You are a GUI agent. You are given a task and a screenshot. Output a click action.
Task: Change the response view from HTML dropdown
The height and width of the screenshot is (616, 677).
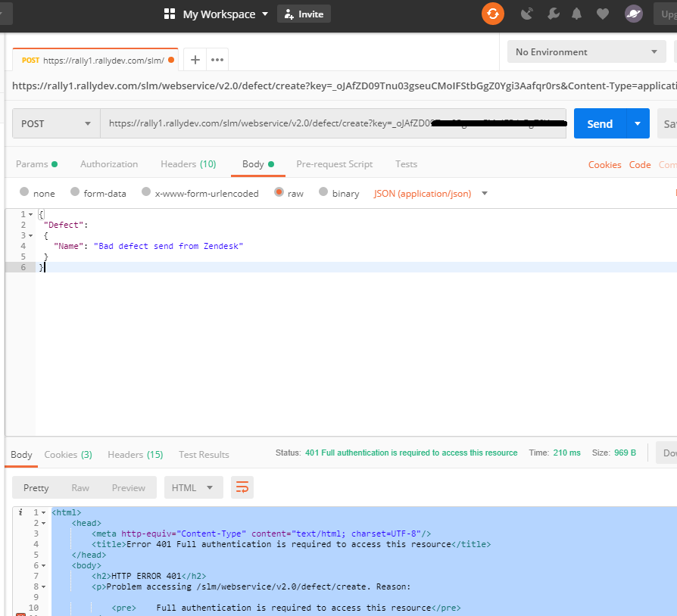193,487
